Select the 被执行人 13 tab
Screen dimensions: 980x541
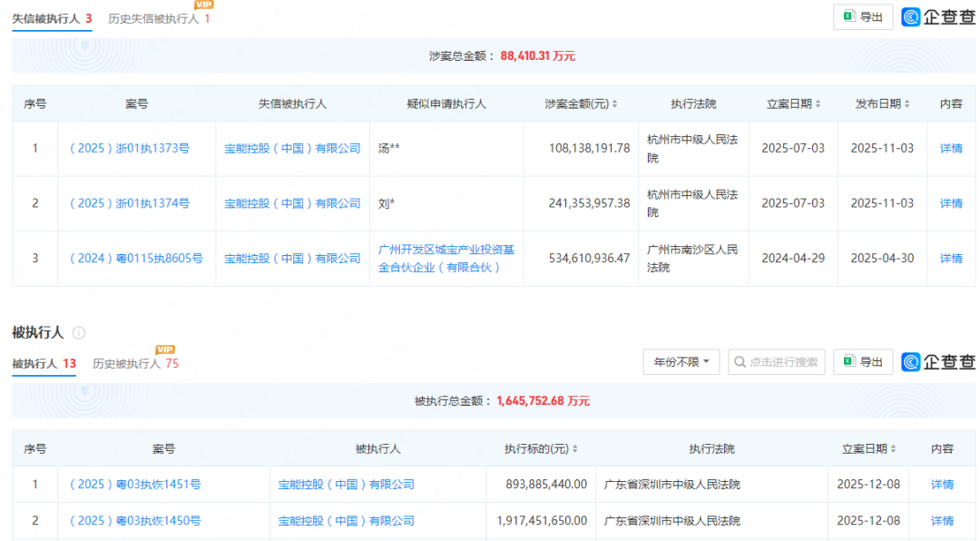point(44,363)
